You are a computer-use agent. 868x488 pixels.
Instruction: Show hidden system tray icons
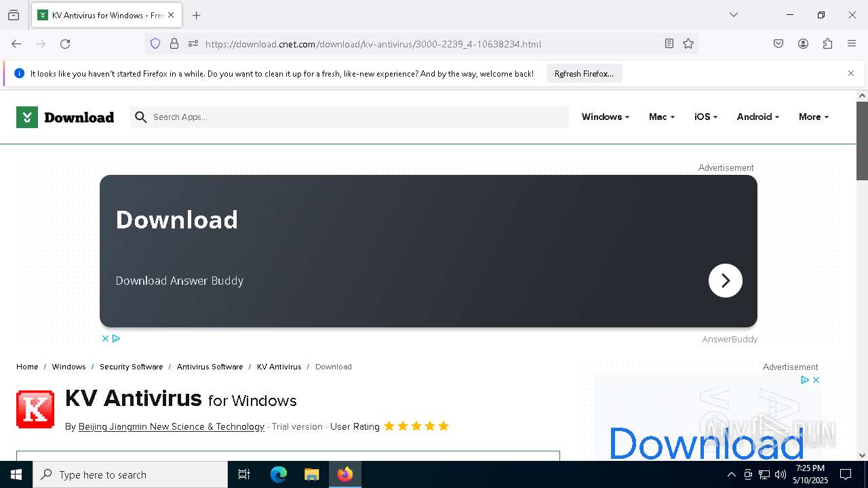(x=731, y=474)
